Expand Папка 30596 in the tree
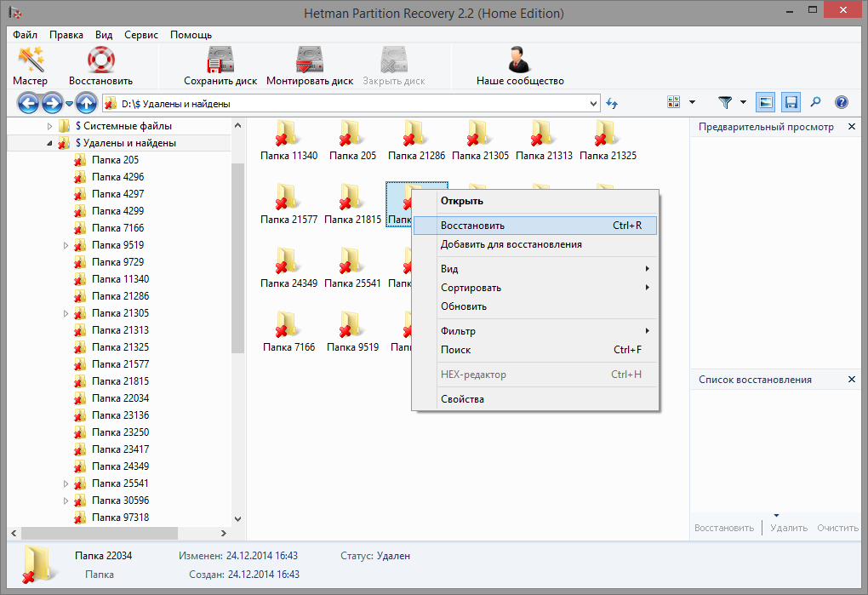868x595 pixels. coord(66,501)
